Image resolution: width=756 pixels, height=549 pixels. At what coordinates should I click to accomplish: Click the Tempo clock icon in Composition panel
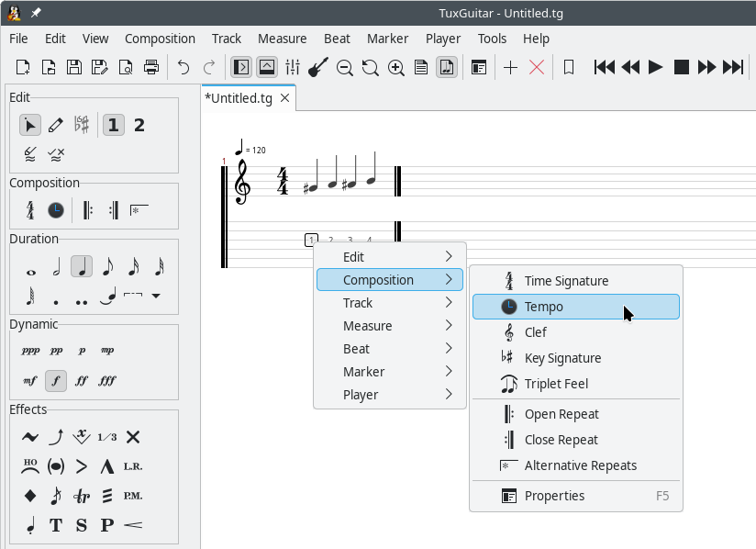point(56,210)
